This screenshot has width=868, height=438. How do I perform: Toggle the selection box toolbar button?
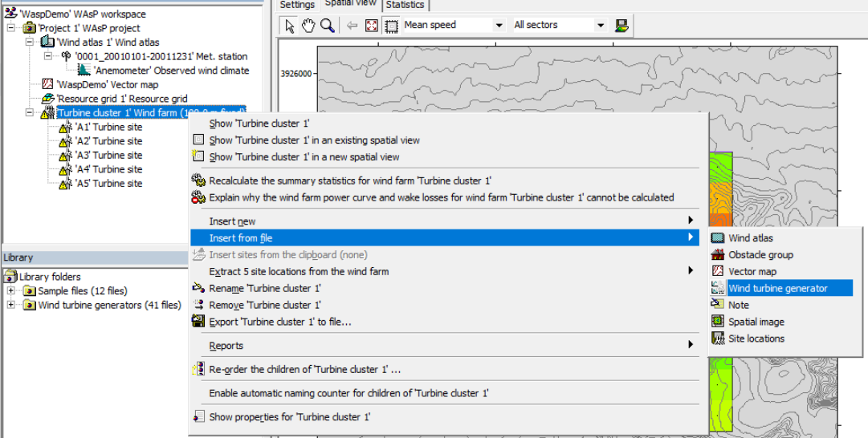pyautogui.click(x=391, y=26)
